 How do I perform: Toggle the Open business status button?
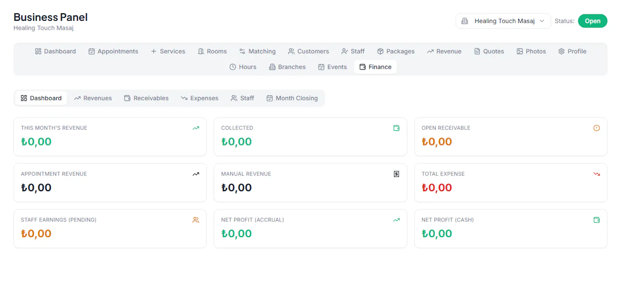(592, 21)
